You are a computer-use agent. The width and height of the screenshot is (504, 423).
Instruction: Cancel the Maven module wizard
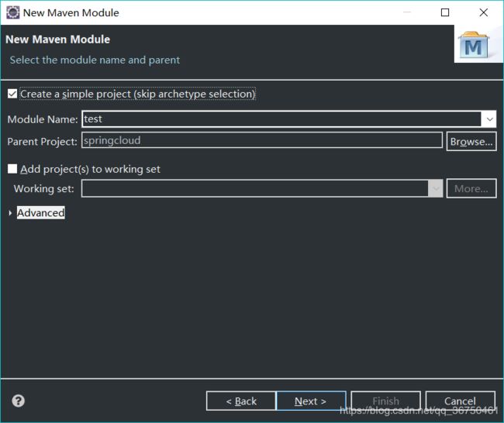pyautogui.click(x=460, y=401)
